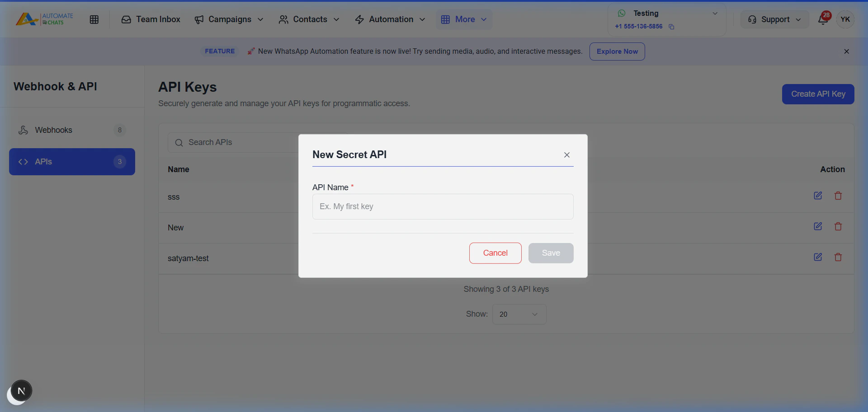The image size is (868, 412).
Task: Delete the sss API key
Action: (x=838, y=196)
